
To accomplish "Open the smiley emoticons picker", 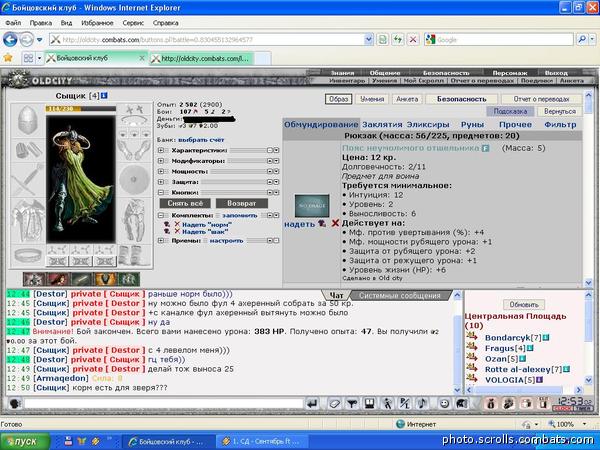I will (444, 403).
